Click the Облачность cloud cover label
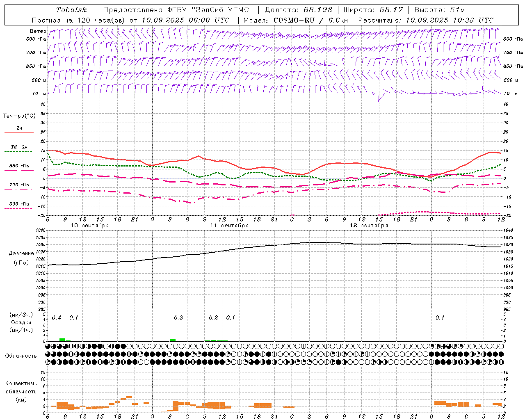Screen dimensions: 525x420 21,356
